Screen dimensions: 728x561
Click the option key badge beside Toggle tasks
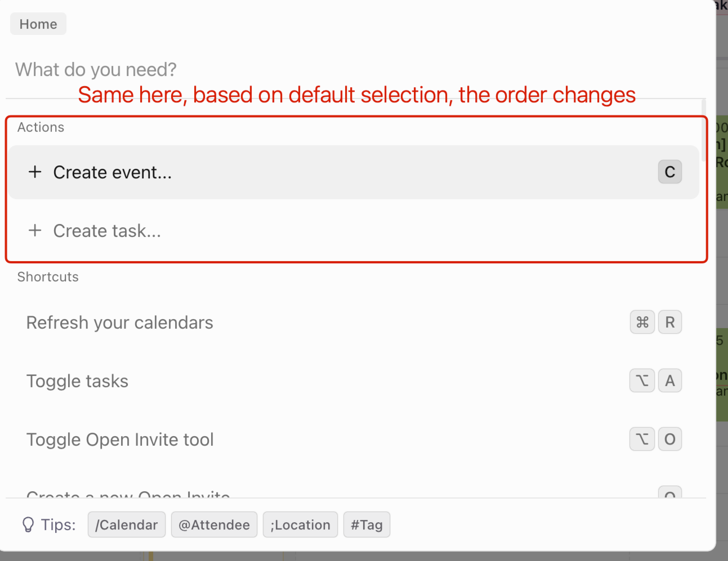click(x=642, y=381)
